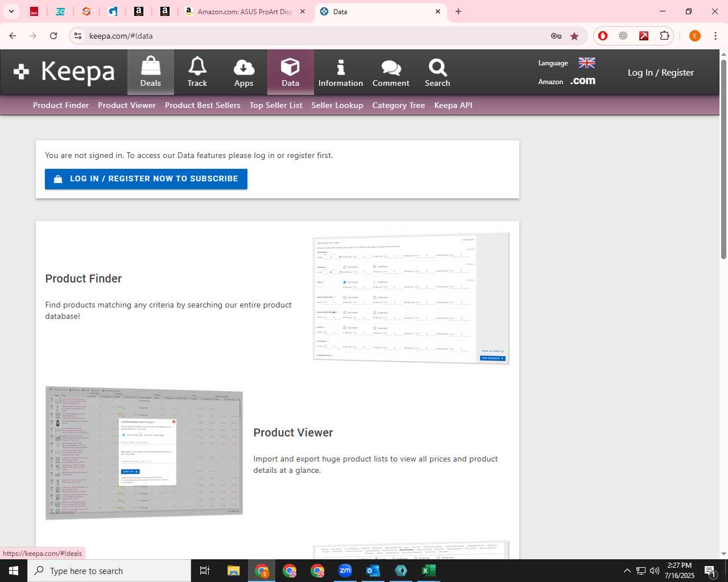
Task: Open Seller Lookup submenu item
Action: [x=337, y=105]
